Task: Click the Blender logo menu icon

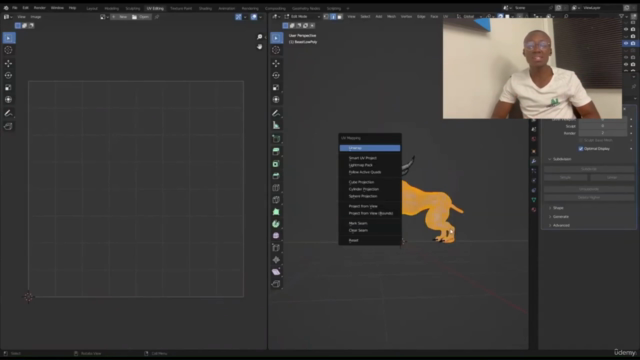Action: [6, 8]
